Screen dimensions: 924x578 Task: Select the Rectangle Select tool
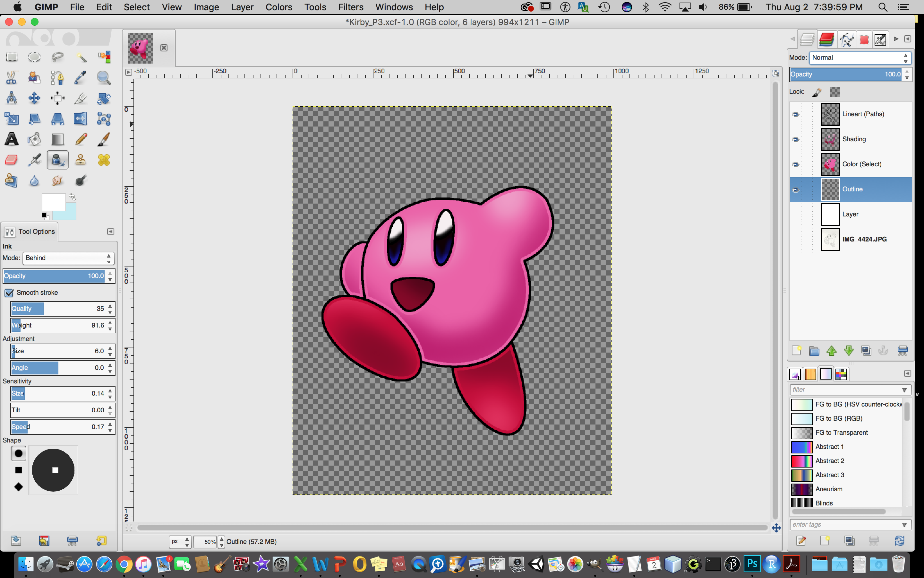(x=12, y=57)
